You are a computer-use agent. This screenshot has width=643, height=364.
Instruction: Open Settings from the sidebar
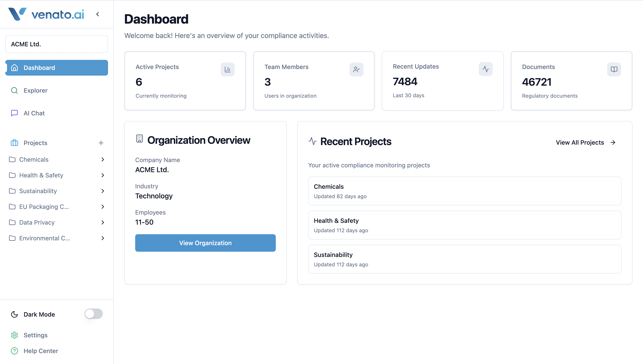click(x=35, y=335)
